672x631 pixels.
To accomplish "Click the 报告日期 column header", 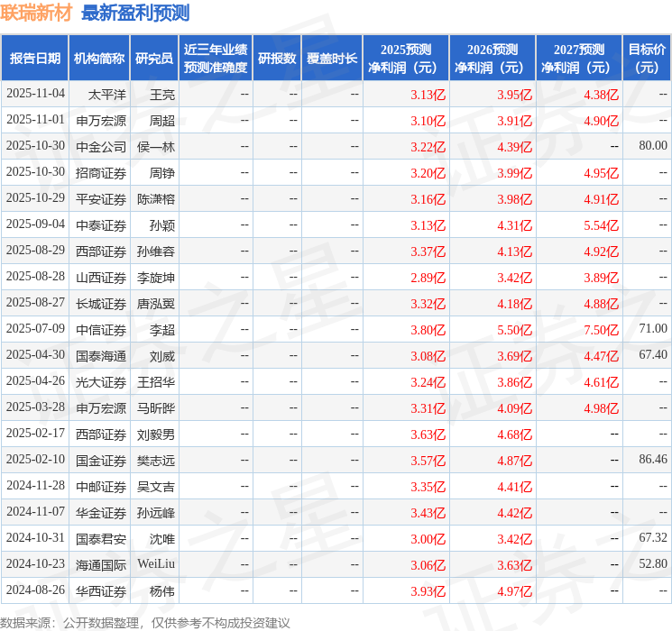I will pos(34,58).
